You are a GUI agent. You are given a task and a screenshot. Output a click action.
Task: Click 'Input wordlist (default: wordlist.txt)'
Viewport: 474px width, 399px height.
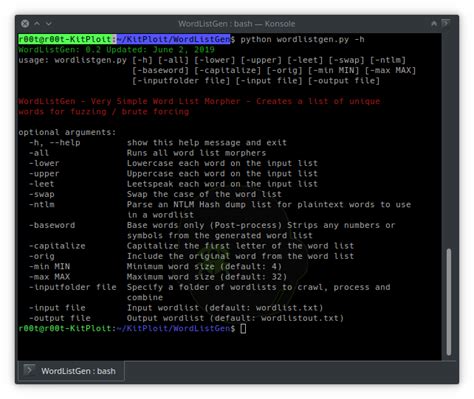point(225,308)
